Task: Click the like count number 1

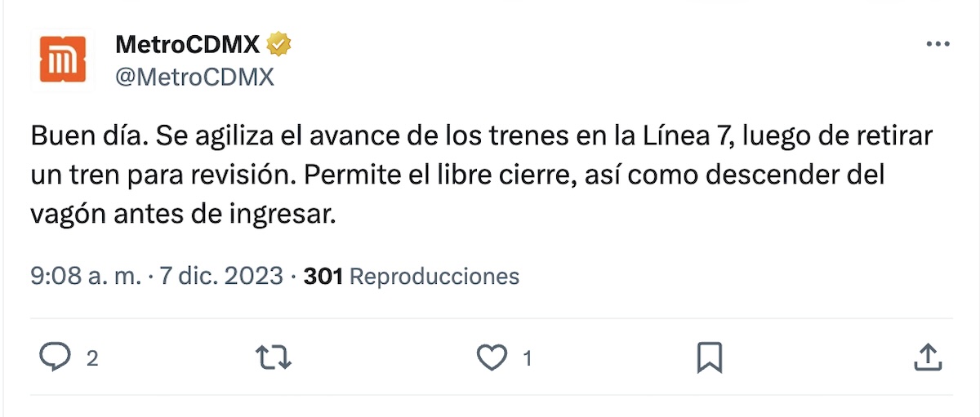Action: coord(528,358)
